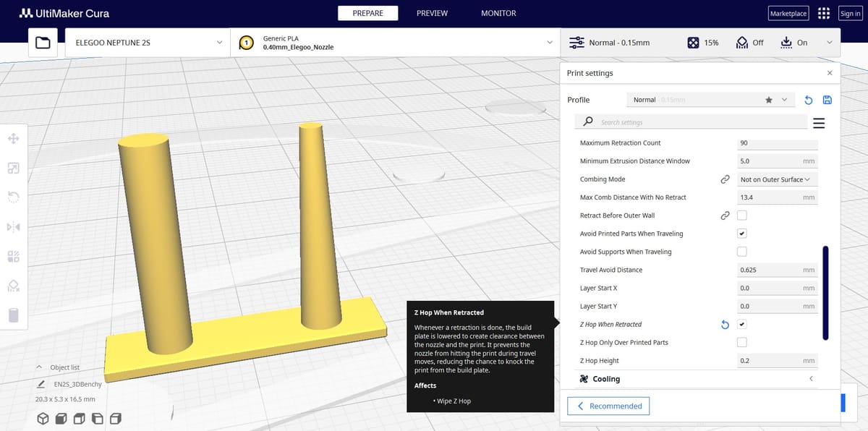
Task: Select the Mirror tool in left toolbar
Action: tap(14, 227)
